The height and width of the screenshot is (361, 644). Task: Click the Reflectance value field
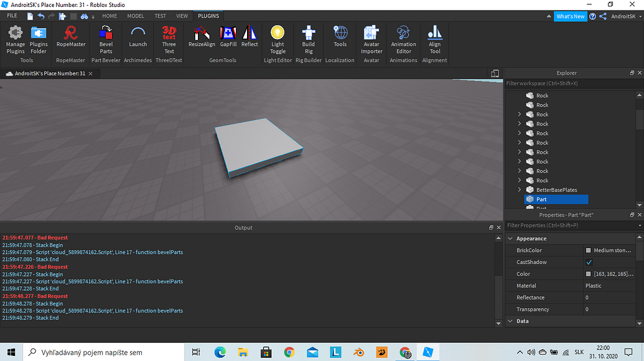610,298
